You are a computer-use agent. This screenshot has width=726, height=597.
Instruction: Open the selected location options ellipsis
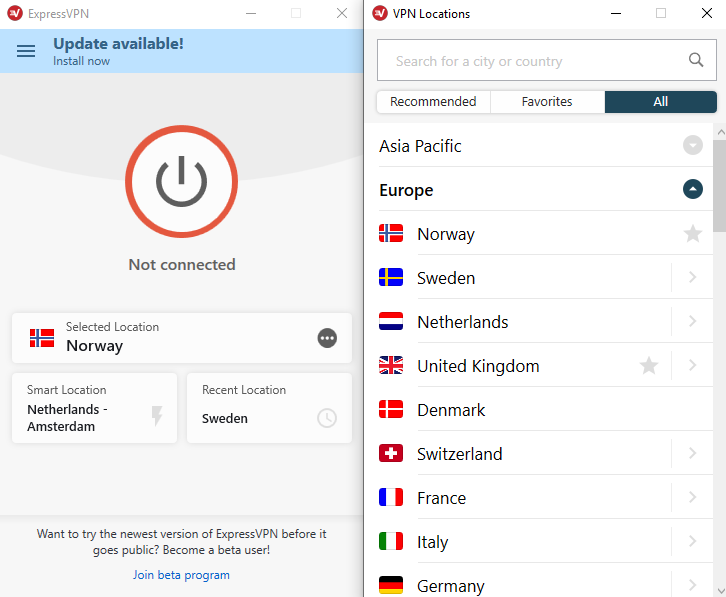[x=327, y=338]
